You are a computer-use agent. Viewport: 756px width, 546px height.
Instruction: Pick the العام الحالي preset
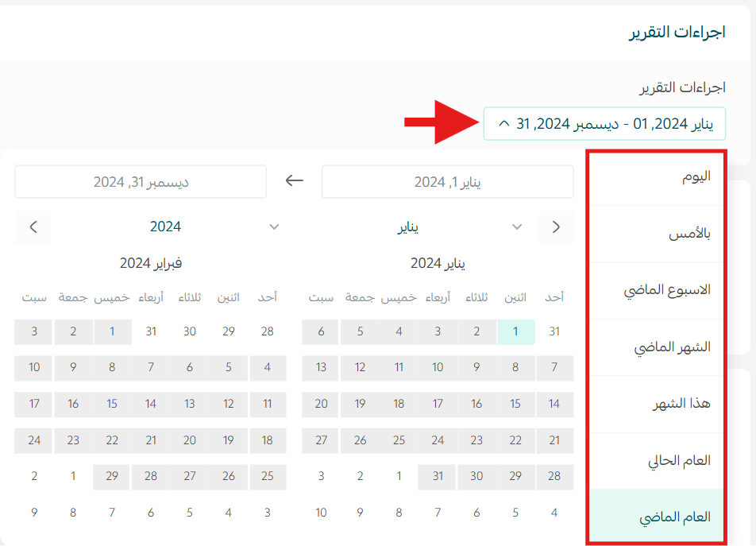(656, 461)
